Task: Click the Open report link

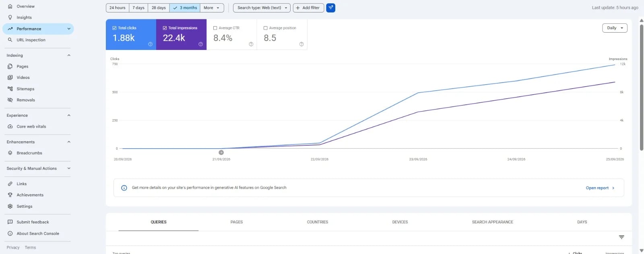Action: (x=600, y=188)
